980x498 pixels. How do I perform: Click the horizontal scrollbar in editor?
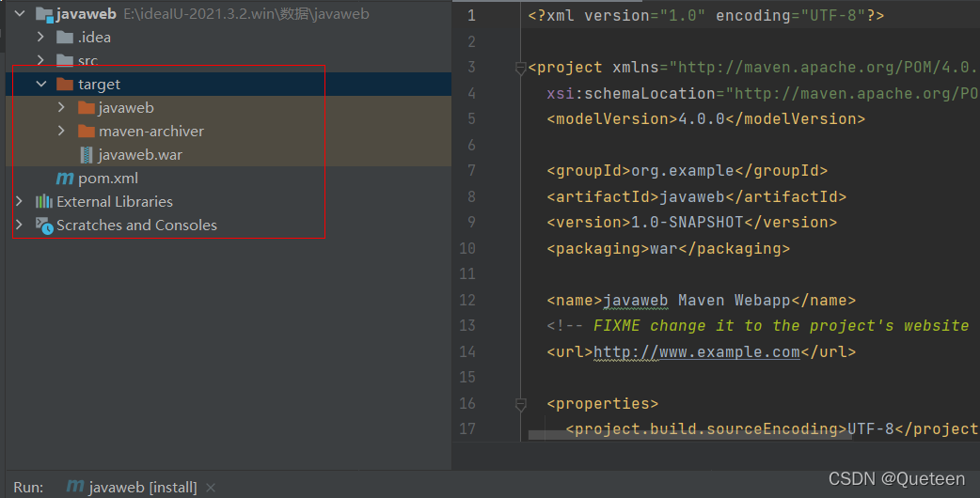coord(689,435)
